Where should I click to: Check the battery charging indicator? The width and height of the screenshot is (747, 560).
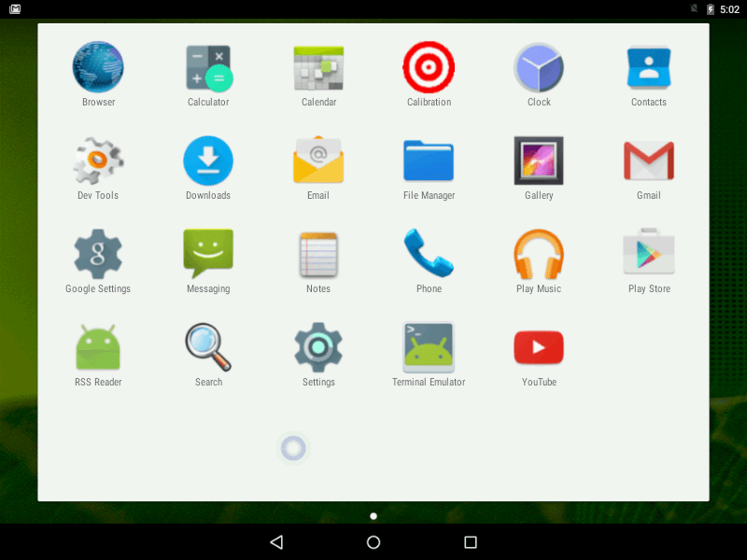tap(711, 9)
